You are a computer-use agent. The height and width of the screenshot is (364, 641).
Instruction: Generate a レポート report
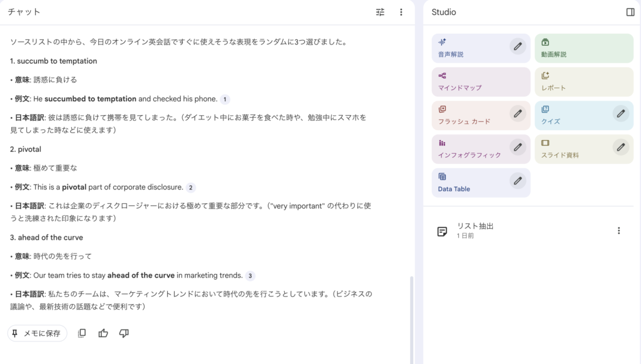tap(583, 82)
